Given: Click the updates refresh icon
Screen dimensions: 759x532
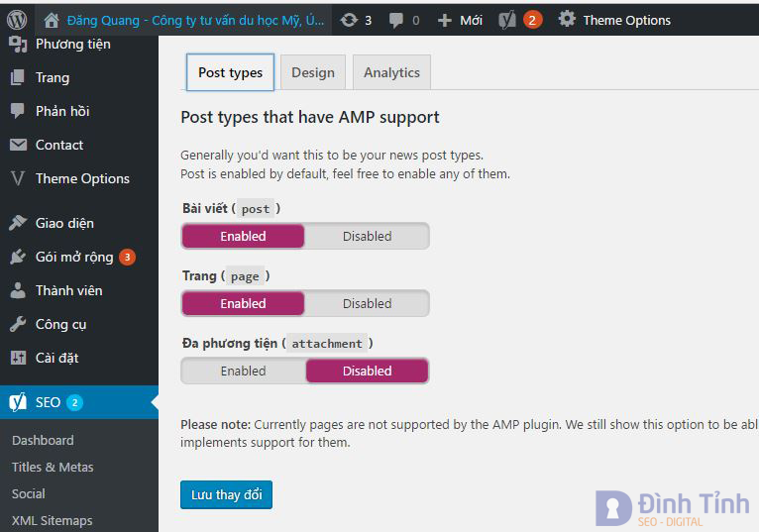Looking at the screenshot, I should pyautogui.click(x=349, y=20).
